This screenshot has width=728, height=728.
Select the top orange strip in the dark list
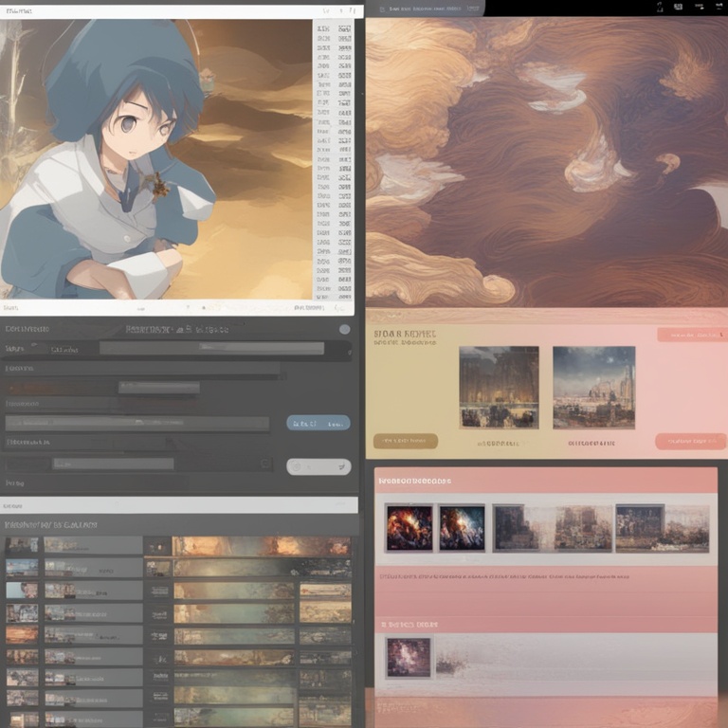coord(262,546)
